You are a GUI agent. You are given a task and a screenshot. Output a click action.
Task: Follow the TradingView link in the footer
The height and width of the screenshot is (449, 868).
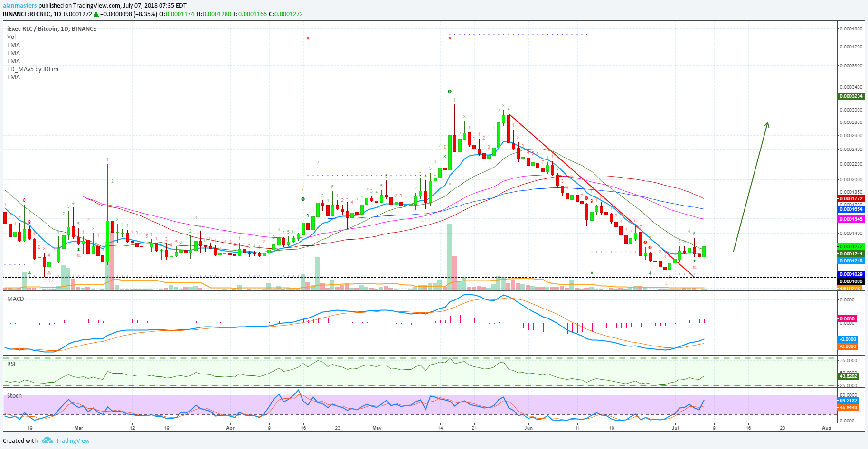(73, 441)
